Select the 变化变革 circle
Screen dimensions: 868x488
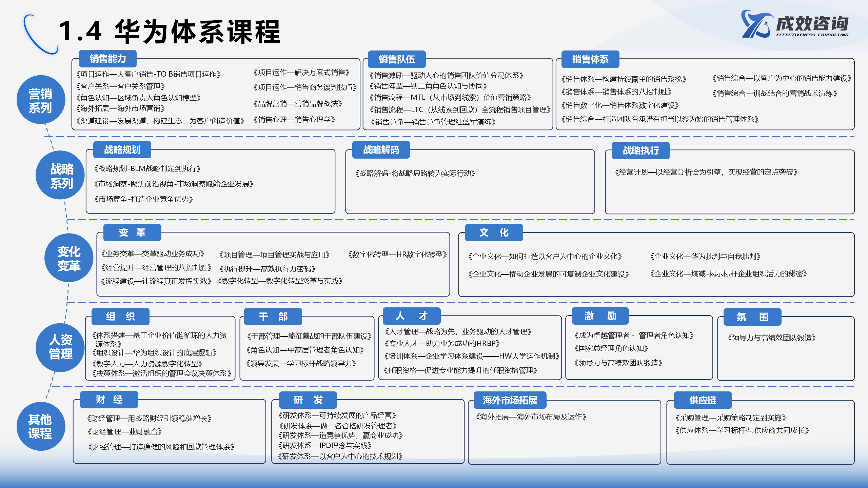coord(69,258)
